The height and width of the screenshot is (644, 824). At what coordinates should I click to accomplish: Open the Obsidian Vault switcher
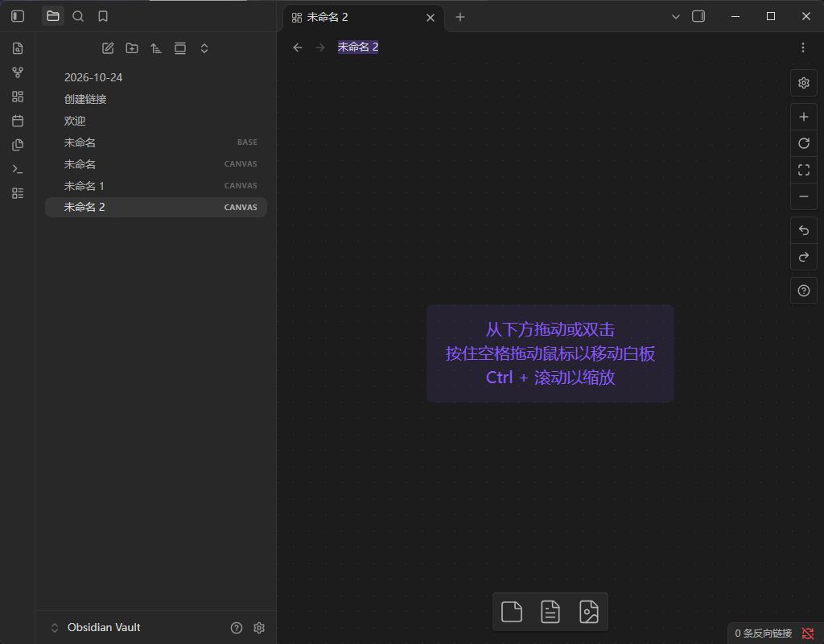97,627
